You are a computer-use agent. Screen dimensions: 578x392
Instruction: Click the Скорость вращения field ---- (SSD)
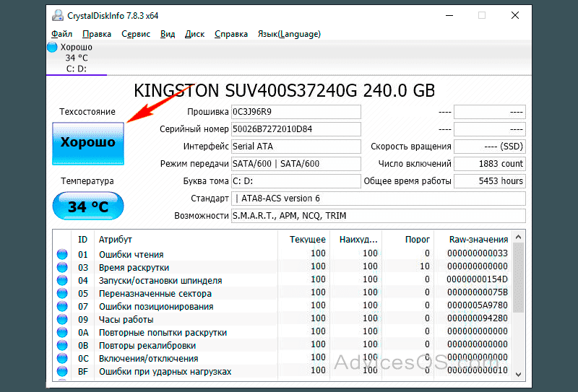(x=490, y=147)
